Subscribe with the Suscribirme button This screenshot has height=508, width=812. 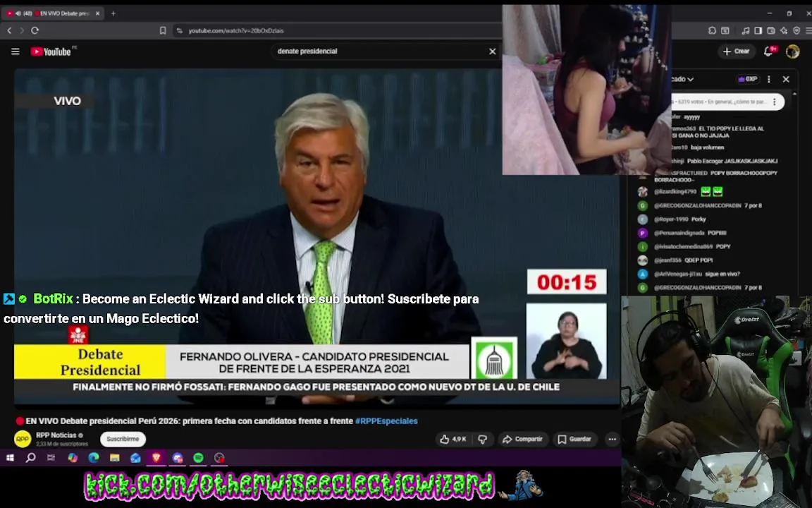click(x=123, y=439)
